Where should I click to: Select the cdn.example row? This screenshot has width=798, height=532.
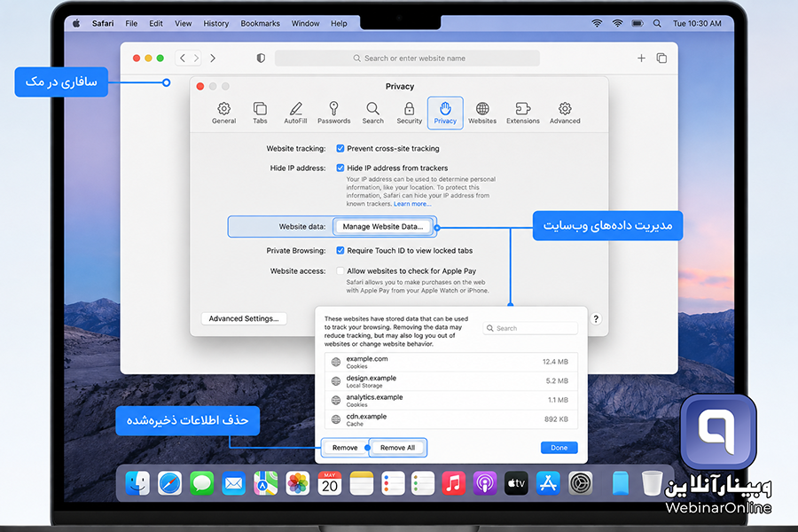(451, 419)
